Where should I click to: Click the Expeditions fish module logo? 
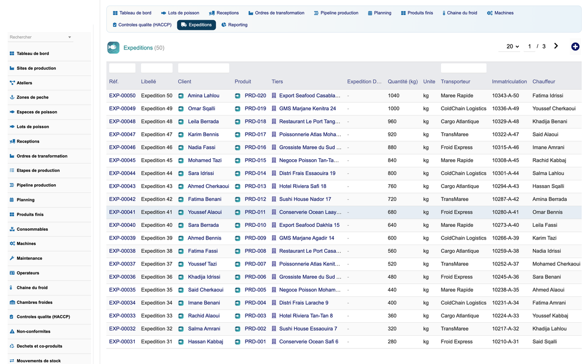pos(113,48)
